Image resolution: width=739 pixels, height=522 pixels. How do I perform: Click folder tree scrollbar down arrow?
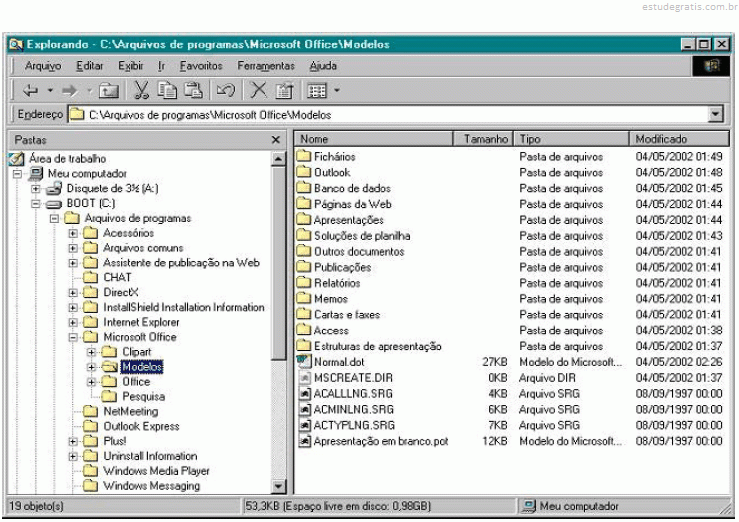pyautogui.click(x=279, y=486)
